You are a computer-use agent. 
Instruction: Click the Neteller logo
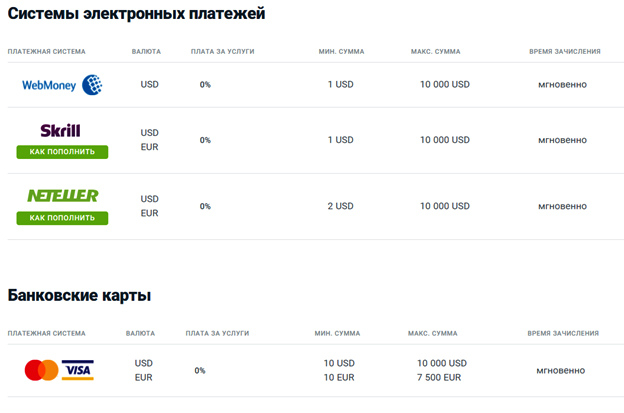point(62,196)
